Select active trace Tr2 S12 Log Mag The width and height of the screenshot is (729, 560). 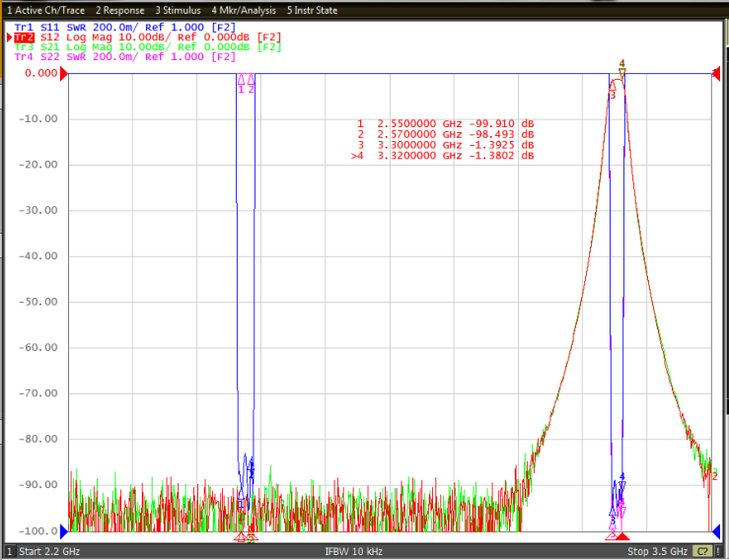(147, 37)
